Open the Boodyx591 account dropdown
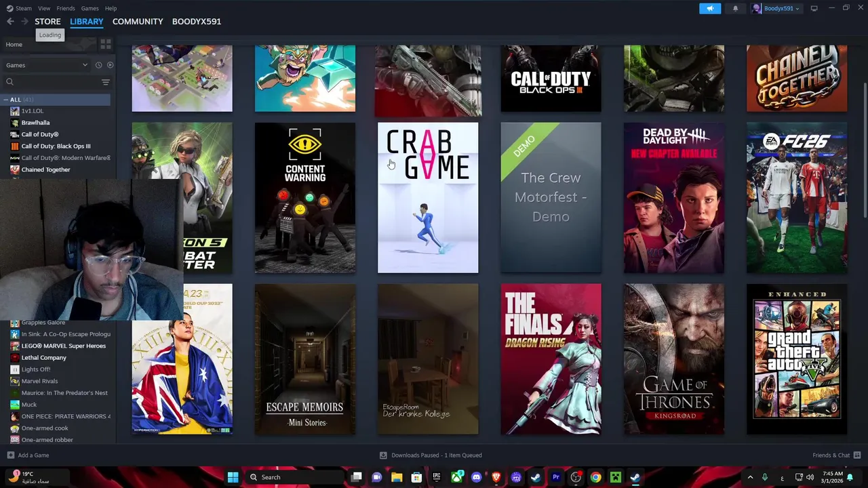The image size is (868, 488). [x=776, y=8]
